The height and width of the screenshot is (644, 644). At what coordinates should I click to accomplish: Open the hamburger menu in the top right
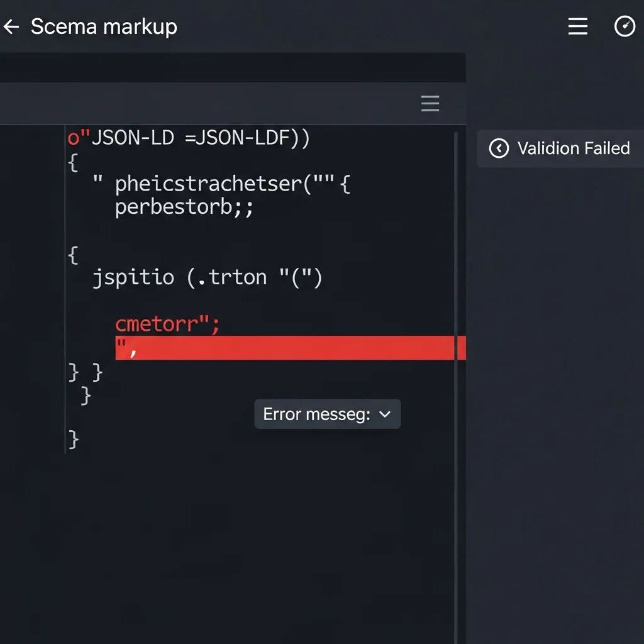pyautogui.click(x=577, y=26)
